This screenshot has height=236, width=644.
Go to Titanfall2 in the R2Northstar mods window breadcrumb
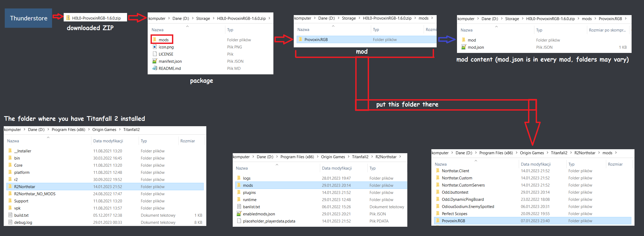pos(559,153)
